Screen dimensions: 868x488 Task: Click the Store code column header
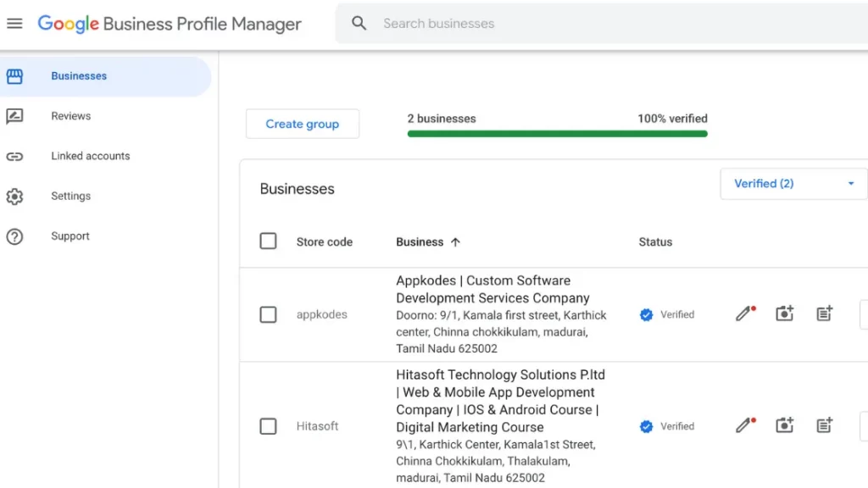click(x=325, y=241)
